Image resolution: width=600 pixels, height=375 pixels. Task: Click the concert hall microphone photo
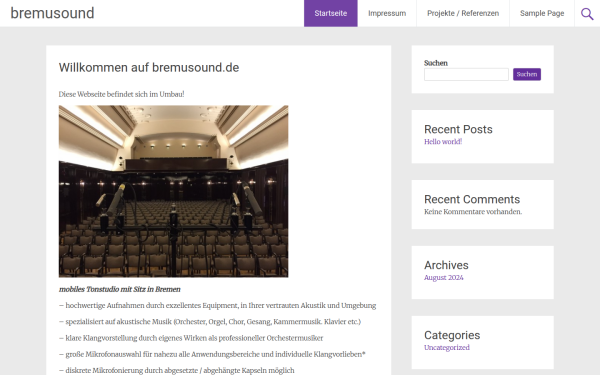tap(173, 191)
